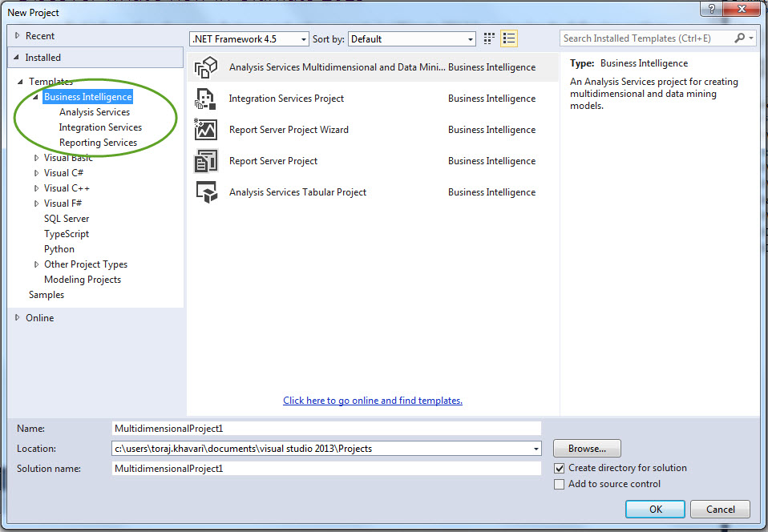Select Reporting Services in the tree
The width and height of the screenshot is (768, 532).
(x=98, y=143)
